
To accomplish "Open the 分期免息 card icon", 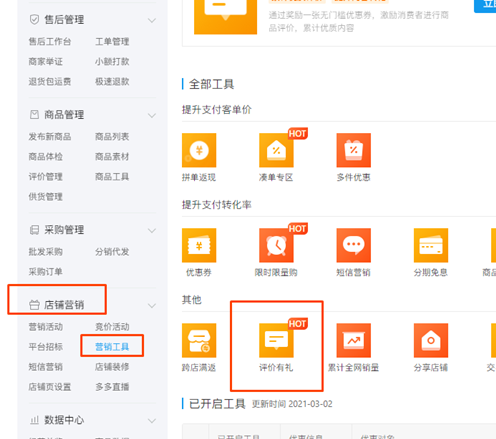I will (x=431, y=245).
